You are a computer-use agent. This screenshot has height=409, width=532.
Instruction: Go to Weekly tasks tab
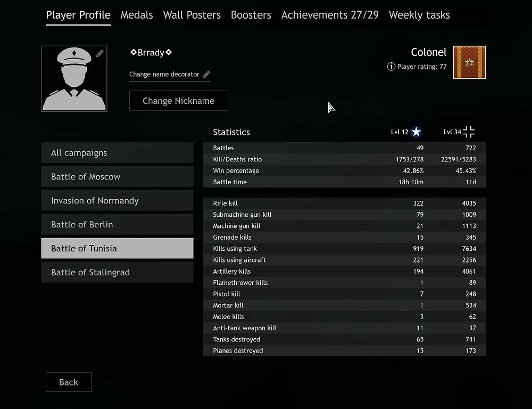point(419,15)
